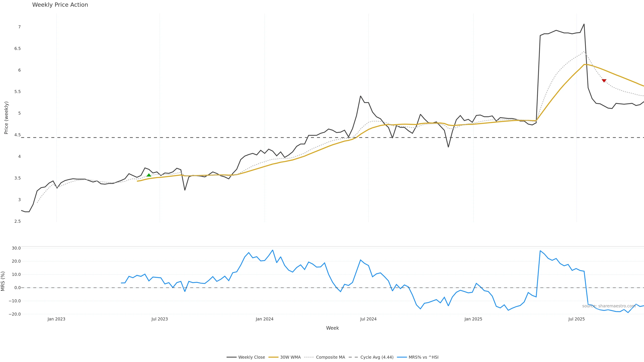Click the gold 30W WMA legend swatch
This screenshot has height=362, width=644.
273,357
